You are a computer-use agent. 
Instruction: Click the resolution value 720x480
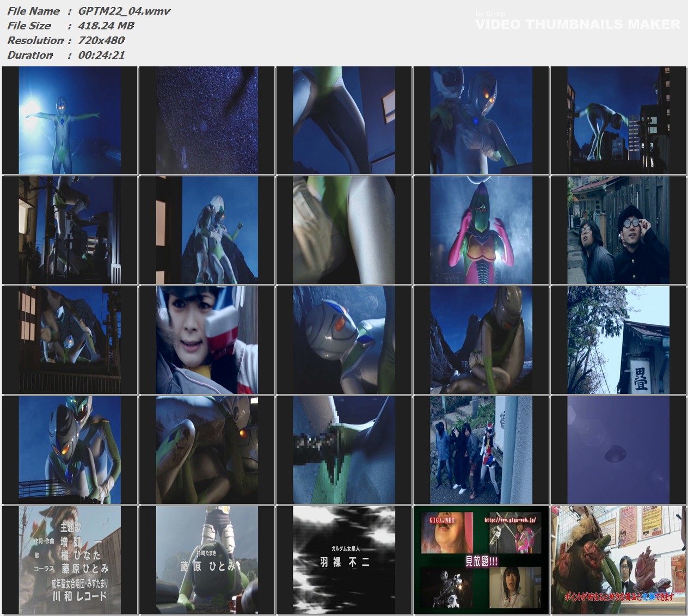click(x=101, y=40)
